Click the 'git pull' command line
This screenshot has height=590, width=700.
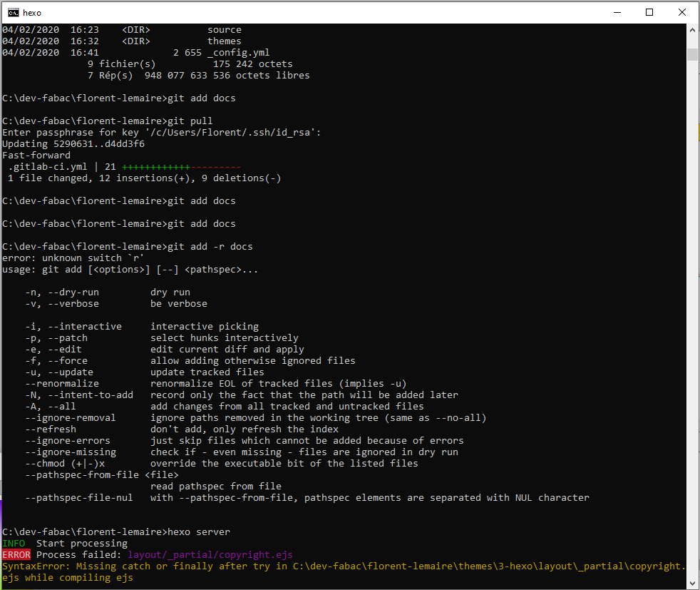pyautogui.click(x=107, y=121)
